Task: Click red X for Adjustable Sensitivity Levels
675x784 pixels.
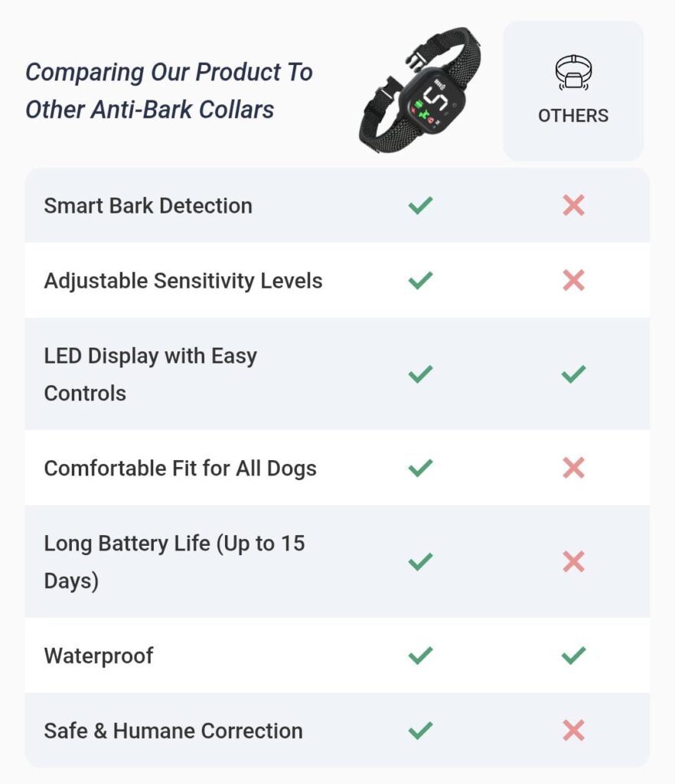Action: pyautogui.click(x=573, y=280)
